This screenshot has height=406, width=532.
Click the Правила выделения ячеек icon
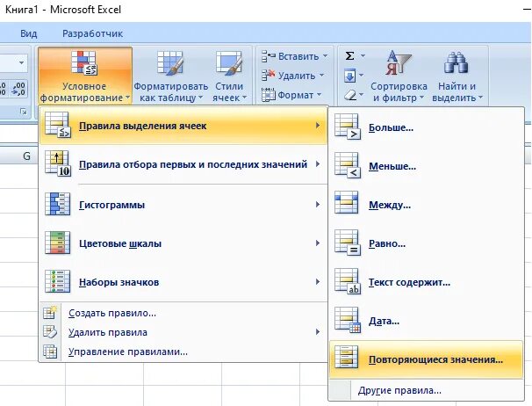point(58,126)
